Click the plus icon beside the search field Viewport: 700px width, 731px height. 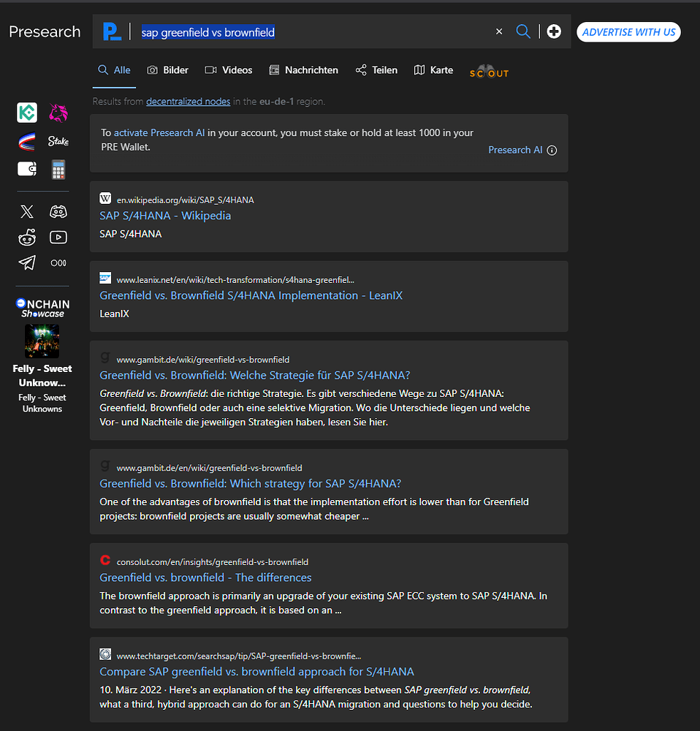[553, 31]
